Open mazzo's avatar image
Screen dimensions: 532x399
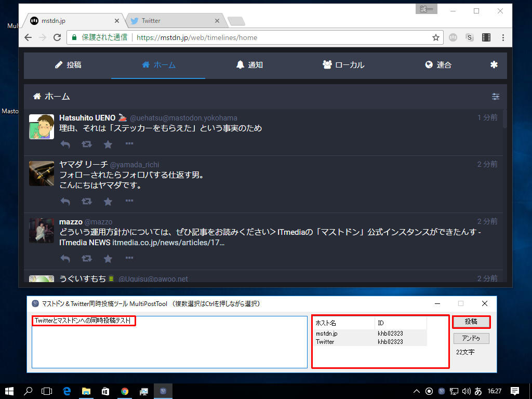tap(42, 231)
